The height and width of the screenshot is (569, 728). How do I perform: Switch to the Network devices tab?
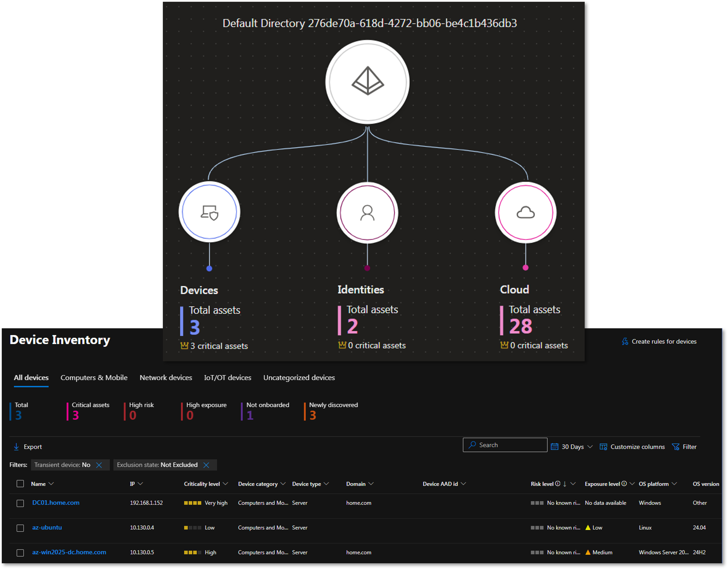click(166, 377)
